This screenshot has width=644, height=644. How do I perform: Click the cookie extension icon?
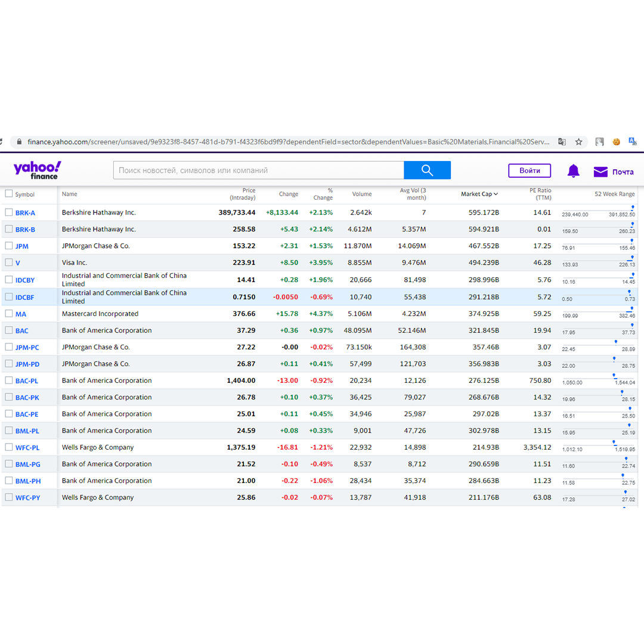pyautogui.click(x=616, y=142)
